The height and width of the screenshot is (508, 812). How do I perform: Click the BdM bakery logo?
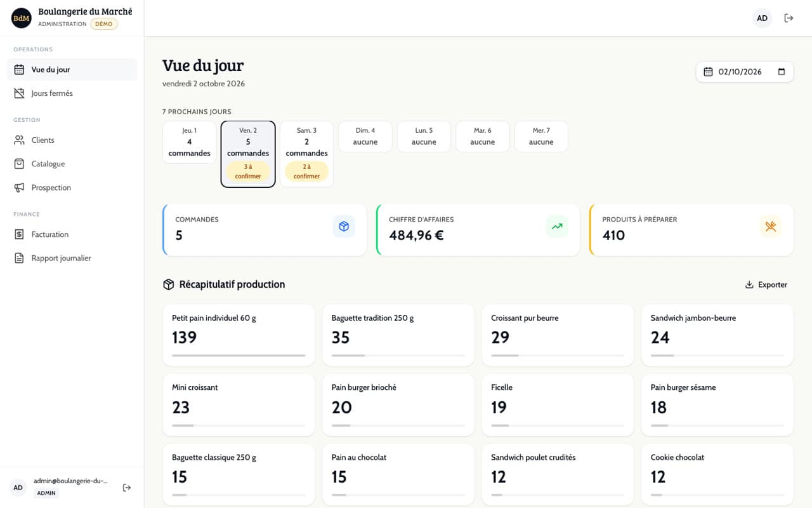22,18
